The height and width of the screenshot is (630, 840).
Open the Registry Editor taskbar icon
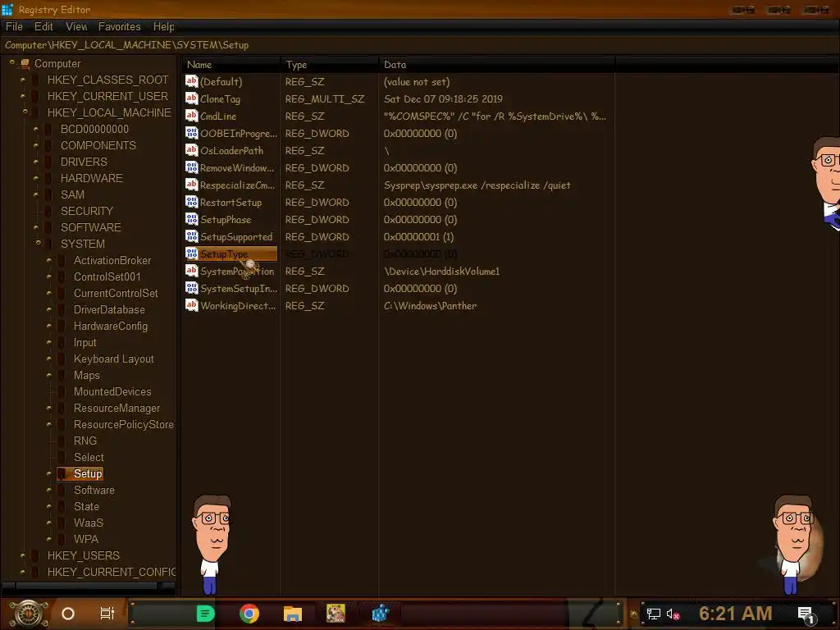[380, 614]
